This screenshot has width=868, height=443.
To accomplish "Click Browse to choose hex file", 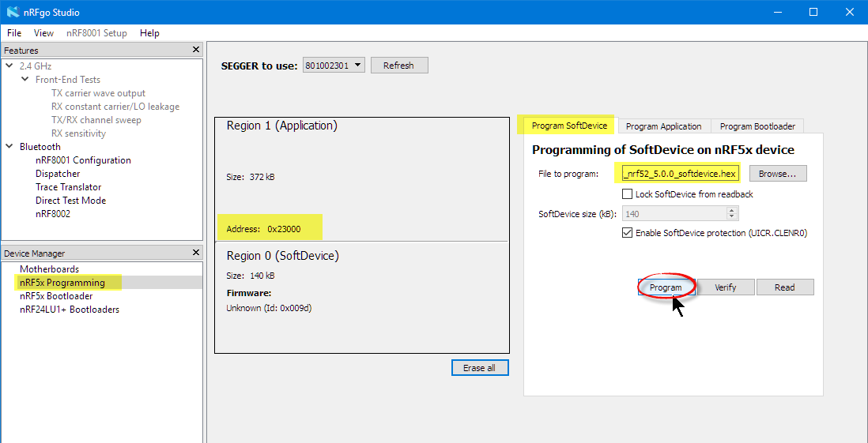I will 778,174.
